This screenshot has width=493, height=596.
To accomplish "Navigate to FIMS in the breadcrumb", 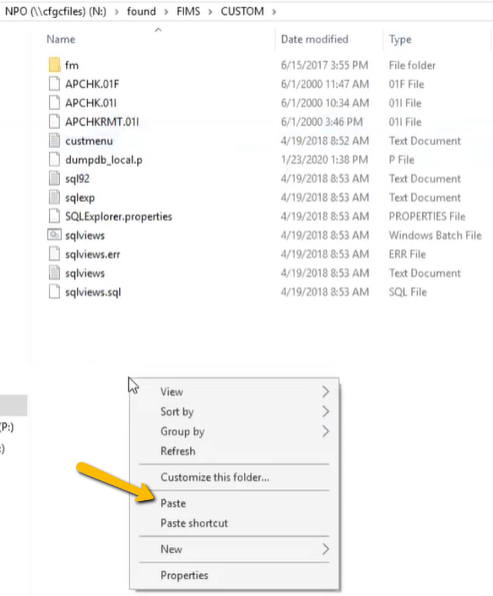I will [x=188, y=11].
